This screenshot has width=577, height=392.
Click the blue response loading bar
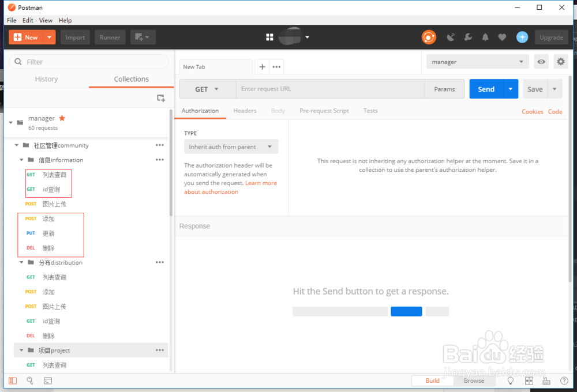pos(406,311)
